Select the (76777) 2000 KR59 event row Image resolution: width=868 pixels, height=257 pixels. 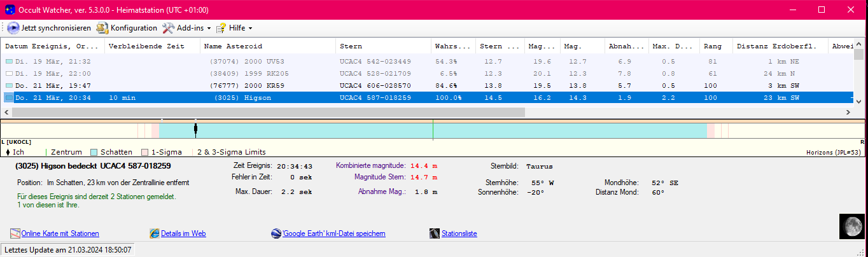point(254,85)
